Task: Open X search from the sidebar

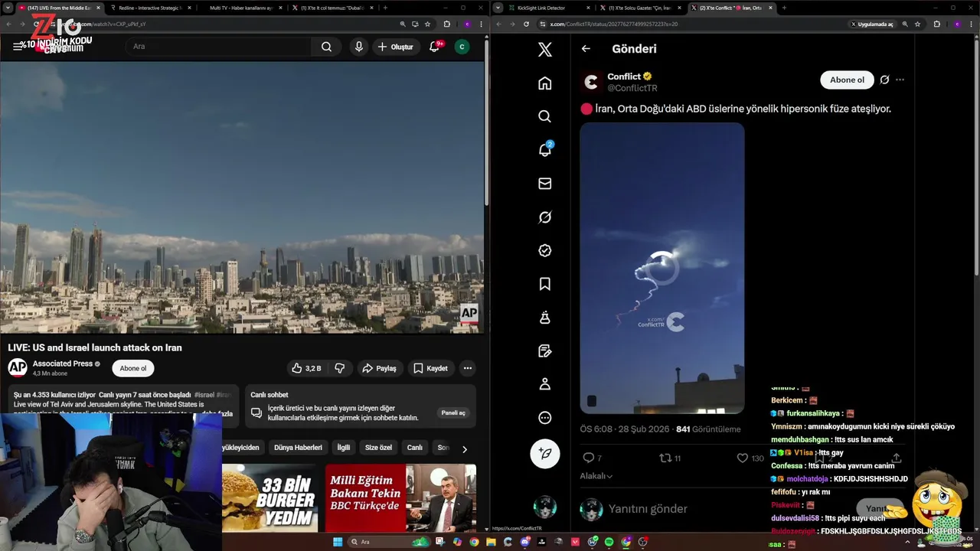Action: tap(544, 116)
